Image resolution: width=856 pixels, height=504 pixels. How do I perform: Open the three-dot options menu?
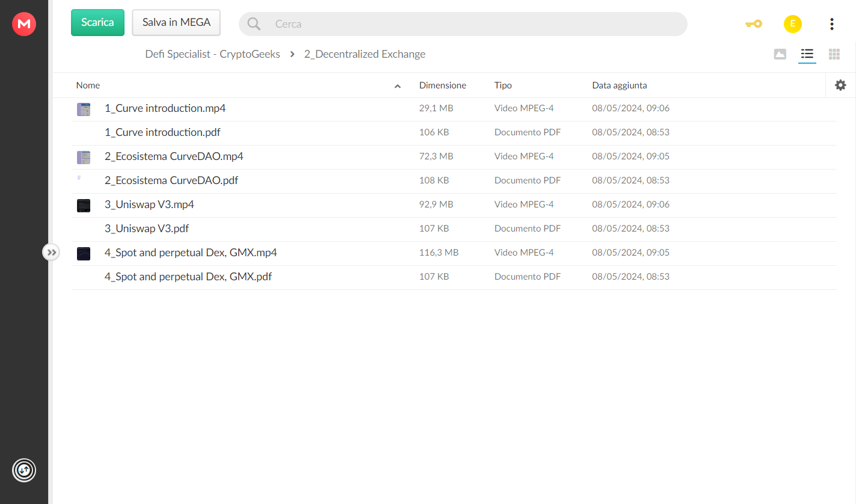click(x=831, y=24)
